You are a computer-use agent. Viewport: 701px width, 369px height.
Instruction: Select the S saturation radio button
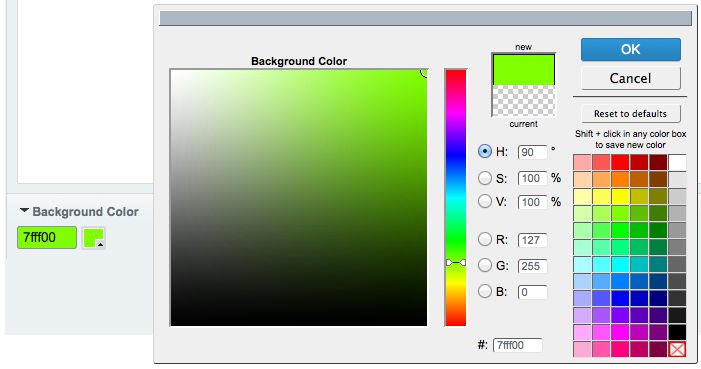tap(485, 178)
